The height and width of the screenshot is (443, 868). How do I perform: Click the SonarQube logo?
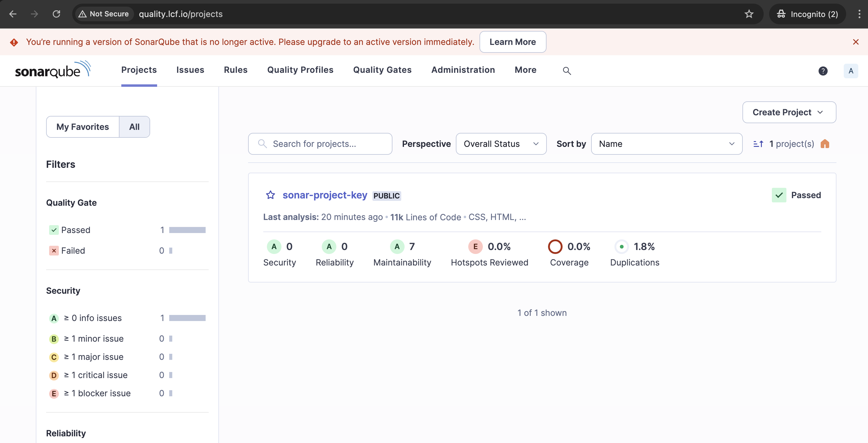[x=53, y=70]
